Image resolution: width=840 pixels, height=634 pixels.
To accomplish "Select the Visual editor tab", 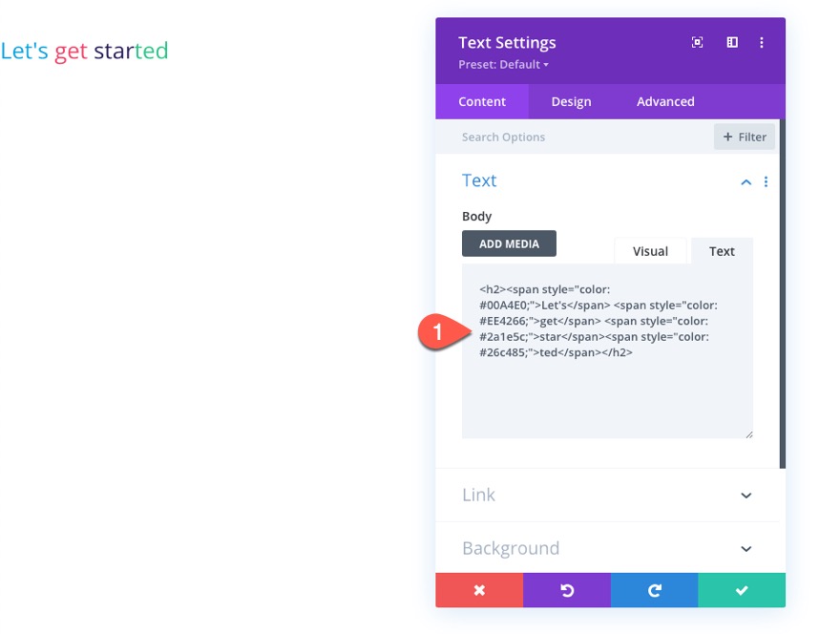I will coord(650,251).
